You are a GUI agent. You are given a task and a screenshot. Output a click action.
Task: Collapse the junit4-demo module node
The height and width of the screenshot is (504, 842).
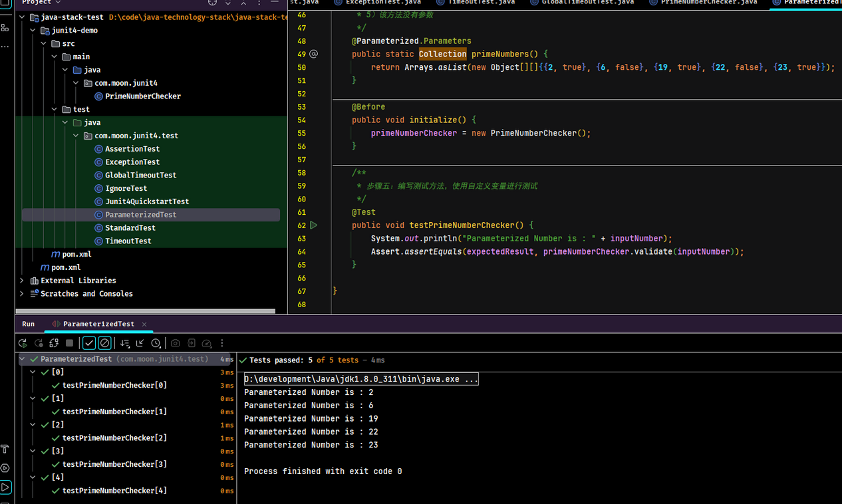(x=33, y=31)
